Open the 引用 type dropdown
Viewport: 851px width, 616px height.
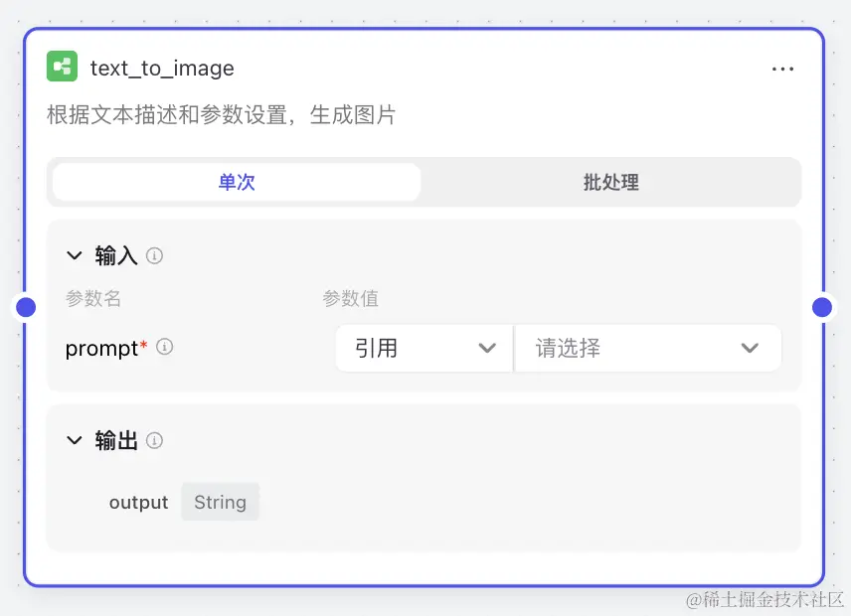(425, 348)
